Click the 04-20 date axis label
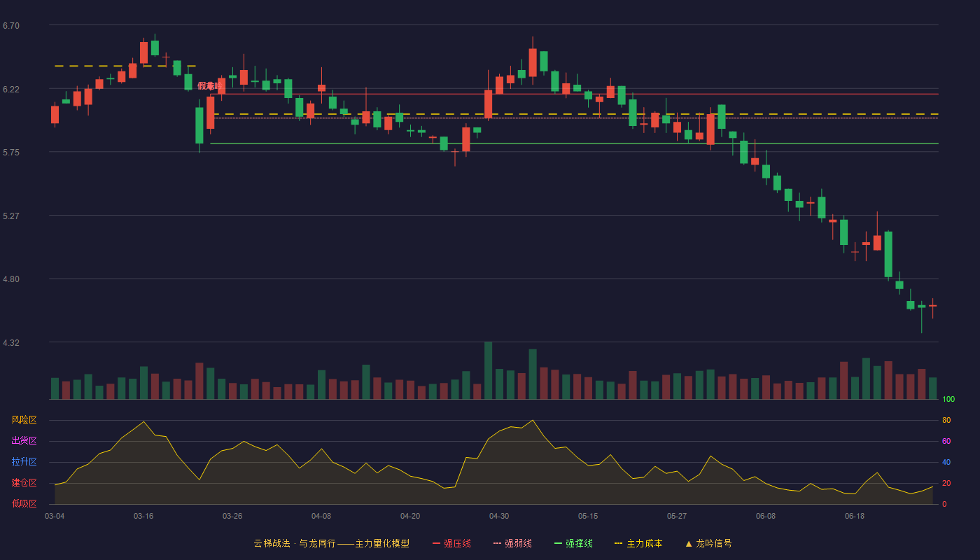980x560 pixels. (410, 516)
